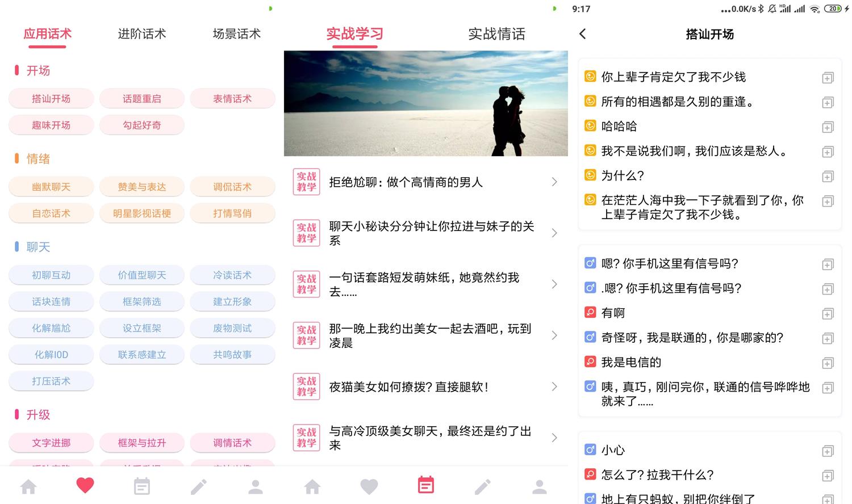Select the profile person icon in bottom bar
The width and height of the screenshot is (852, 504).
(255, 485)
